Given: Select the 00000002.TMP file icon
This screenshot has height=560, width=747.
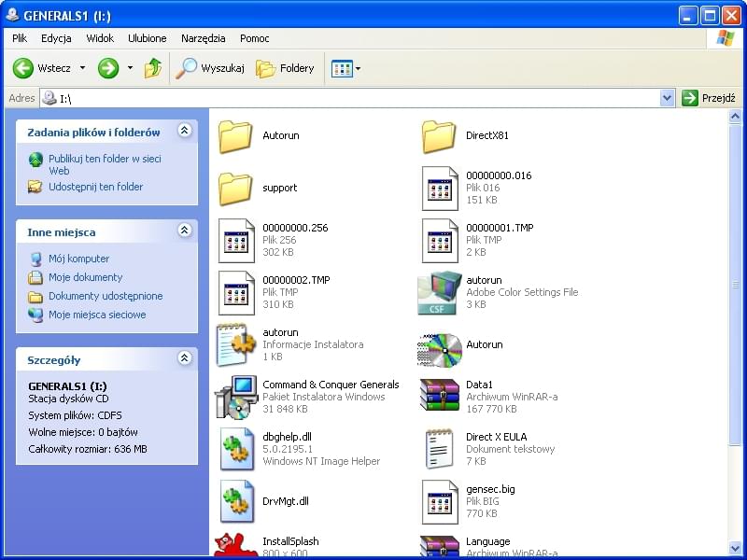Looking at the screenshot, I should coord(236,293).
